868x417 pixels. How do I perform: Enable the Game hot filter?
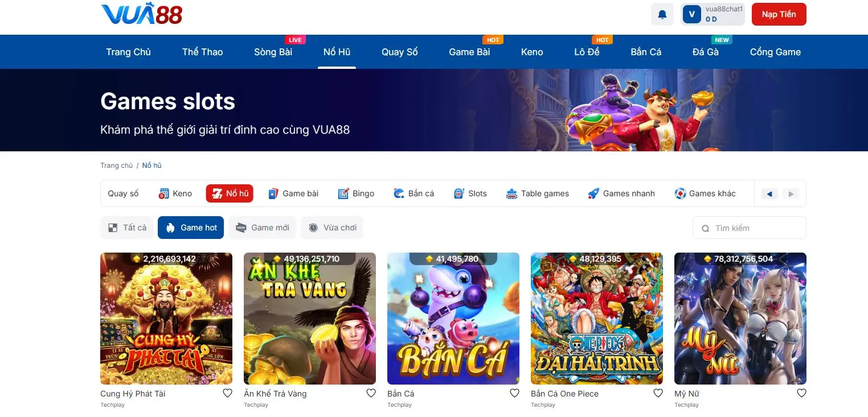tap(191, 227)
